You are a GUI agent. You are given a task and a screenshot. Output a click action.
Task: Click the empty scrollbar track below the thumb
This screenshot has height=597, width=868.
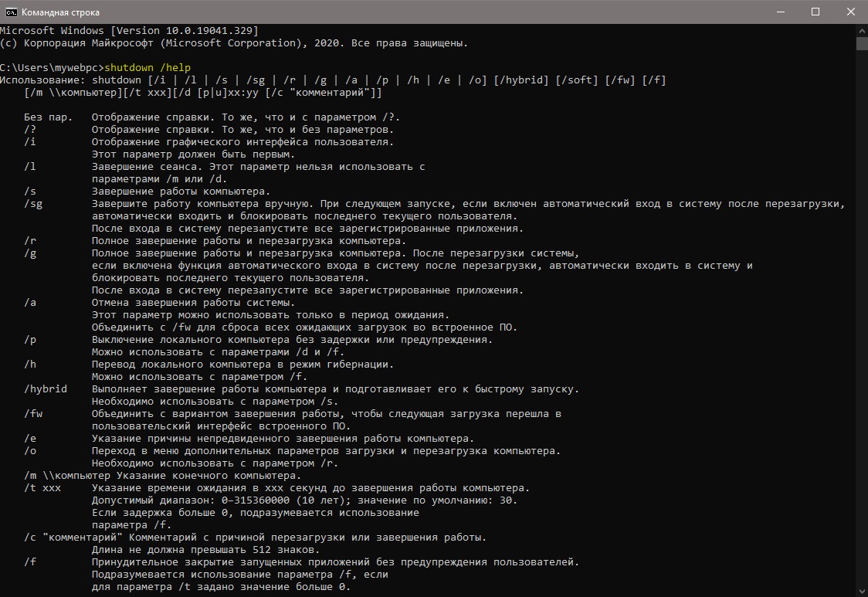862,318
